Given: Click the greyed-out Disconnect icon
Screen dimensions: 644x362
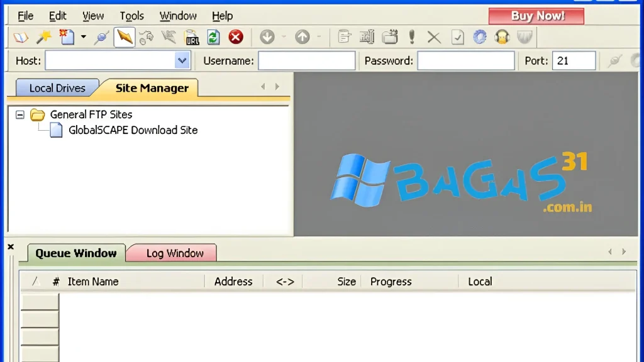Looking at the screenshot, I should click(x=169, y=37).
